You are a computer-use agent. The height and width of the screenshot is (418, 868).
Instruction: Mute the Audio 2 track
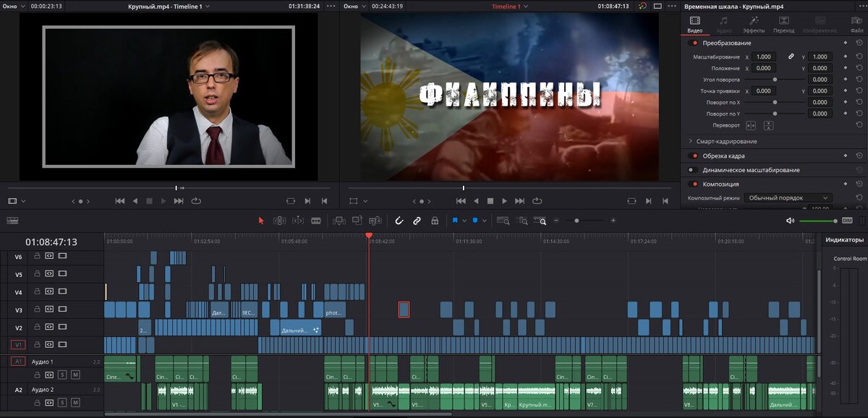pos(75,402)
